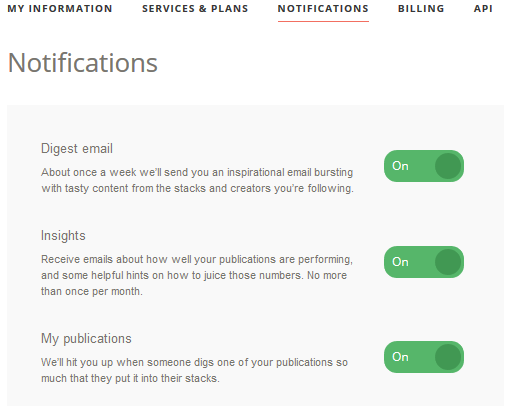Open the API tab
The image size is (509, 406).
pyautogui.click(x=483, y=9)
